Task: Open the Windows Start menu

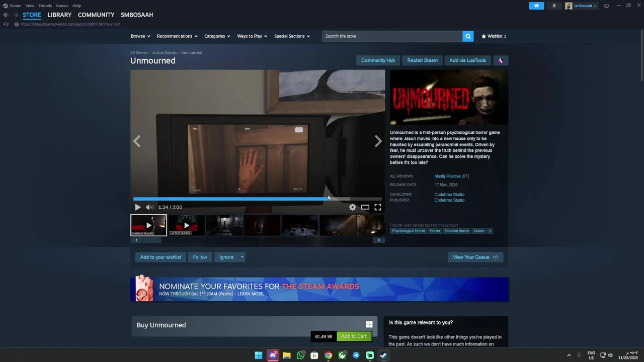Action: pos(258,355)
